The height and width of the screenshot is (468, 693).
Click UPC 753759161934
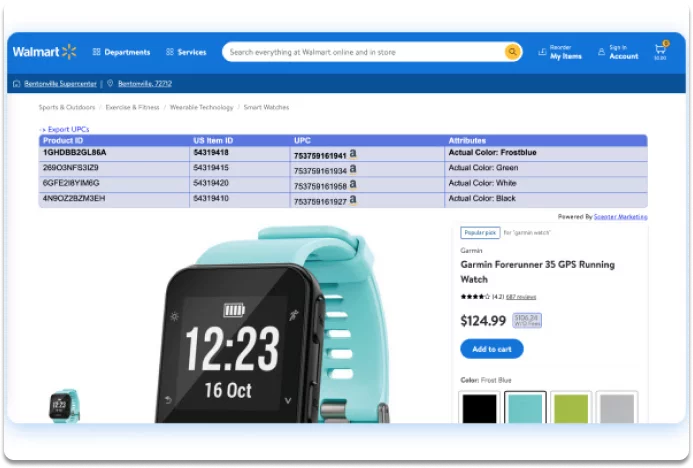(320, 171)
